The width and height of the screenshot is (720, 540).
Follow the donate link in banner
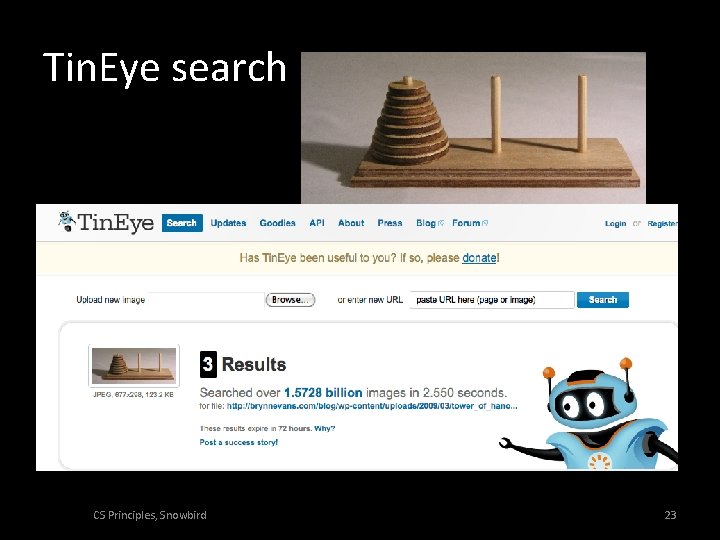tap(479, 258)
